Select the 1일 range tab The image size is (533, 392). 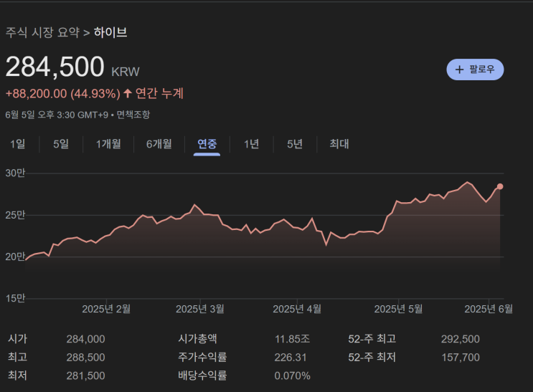point(18,144)
